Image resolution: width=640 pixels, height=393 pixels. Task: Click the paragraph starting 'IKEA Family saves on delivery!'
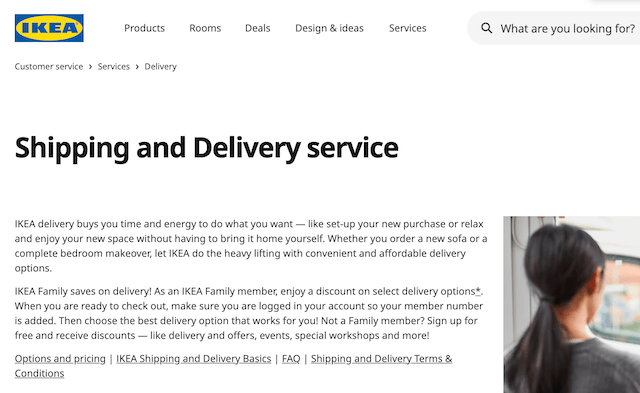point(249,313)
